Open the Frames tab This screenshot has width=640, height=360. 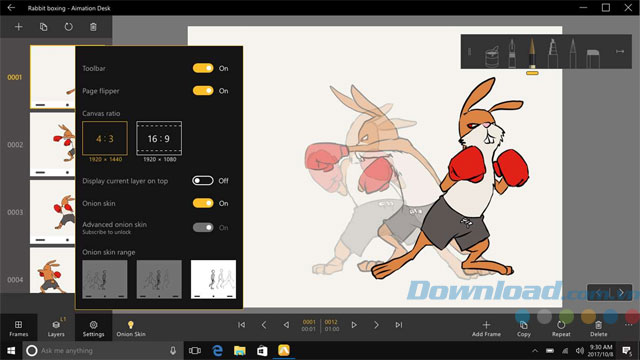pyautogui.click(x=18, y=328)
